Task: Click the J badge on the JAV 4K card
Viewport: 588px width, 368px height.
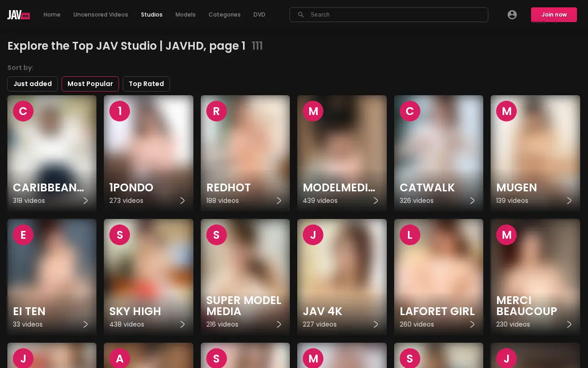Action: click(313, 235)
